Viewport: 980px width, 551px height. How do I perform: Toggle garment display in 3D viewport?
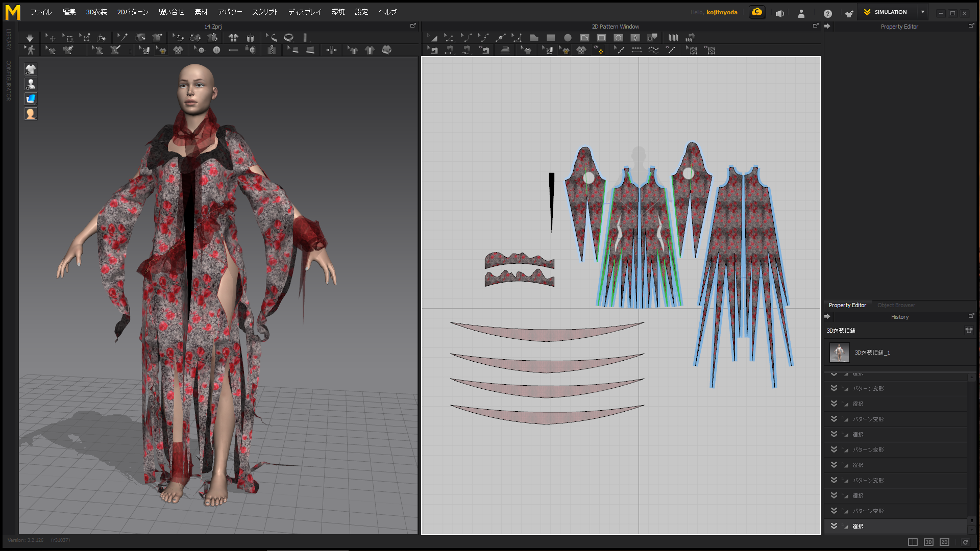(31, 69)
